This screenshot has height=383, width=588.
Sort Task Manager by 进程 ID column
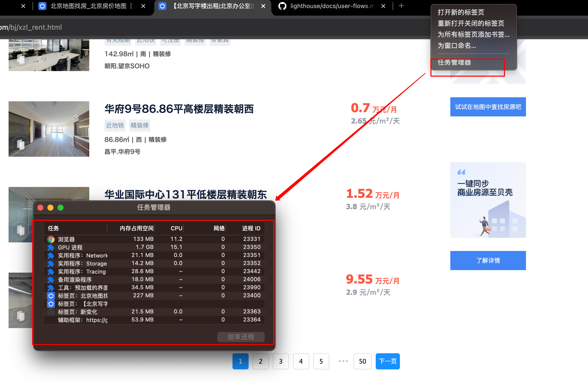tap(246, 228)
